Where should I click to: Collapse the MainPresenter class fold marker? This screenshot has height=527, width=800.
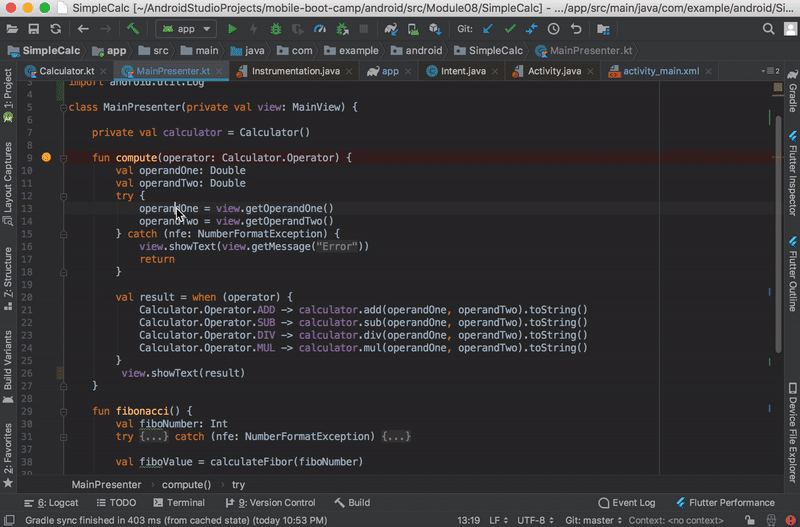tap(63, 108)
